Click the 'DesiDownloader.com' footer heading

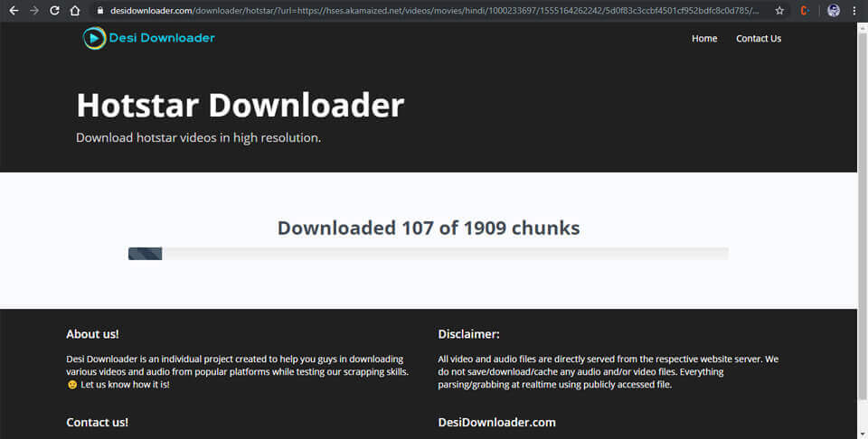496,423
